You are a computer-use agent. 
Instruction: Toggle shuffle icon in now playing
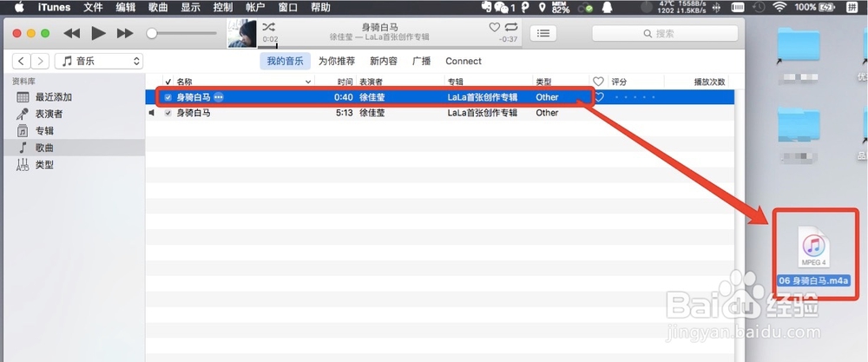(x=268, y=27)
